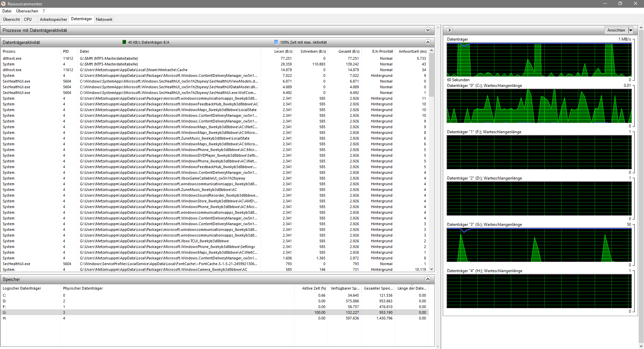Click the Datenträger throughput graph
The height and width of the screenshot is (349, 644).
point(539,60)
